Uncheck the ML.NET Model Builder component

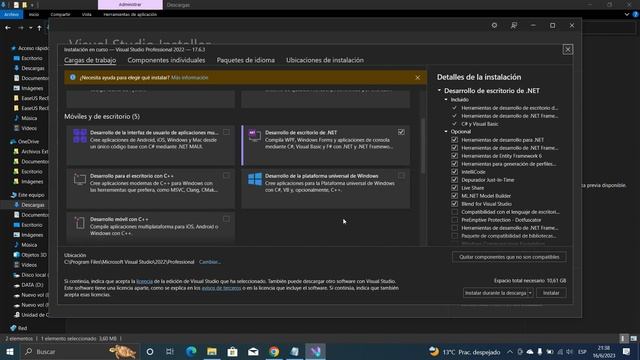pyautogui.click(x=454, y=196)
